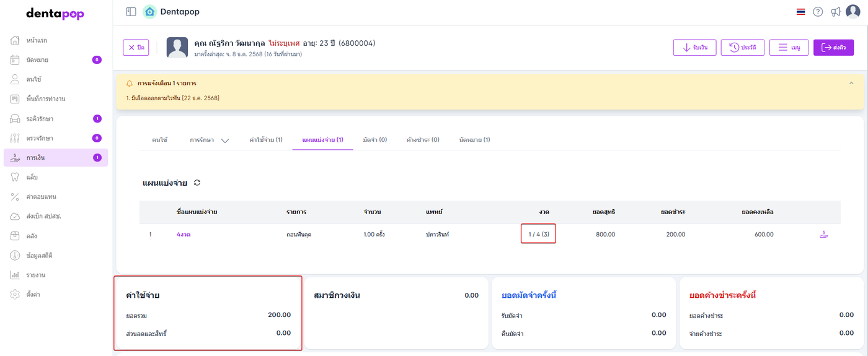Click ปิด close patient button
The width and height of the screenshot is (868, 356).
[136, 48]
